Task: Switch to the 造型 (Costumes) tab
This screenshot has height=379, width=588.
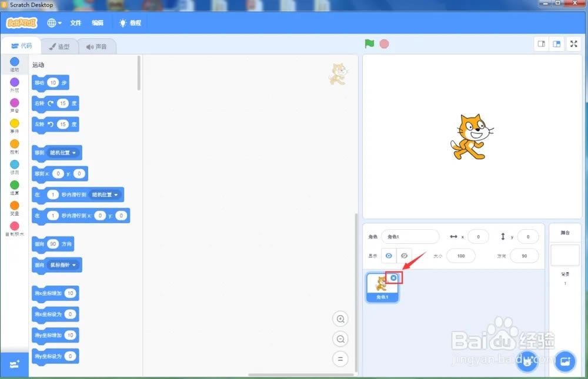Action: point(59,46)
